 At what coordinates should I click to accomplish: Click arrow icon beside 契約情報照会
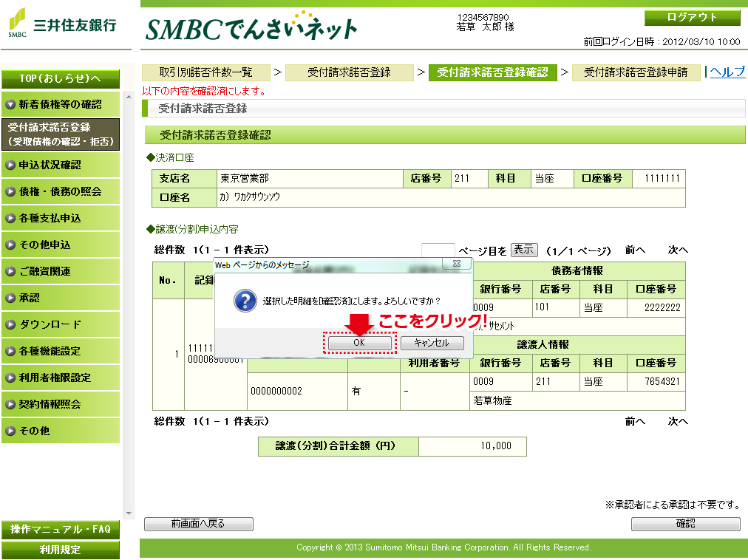click(10, 405)
